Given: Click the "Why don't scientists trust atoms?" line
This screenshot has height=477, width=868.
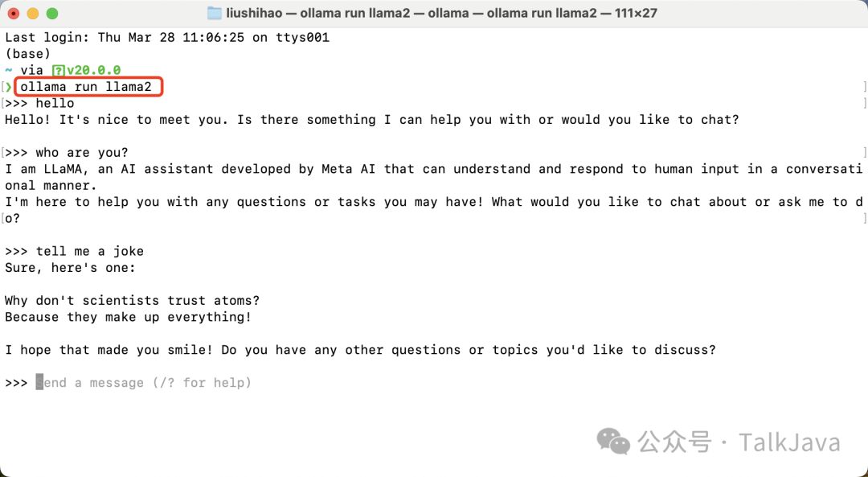Looking at the screenshot, I should [133, 301].
